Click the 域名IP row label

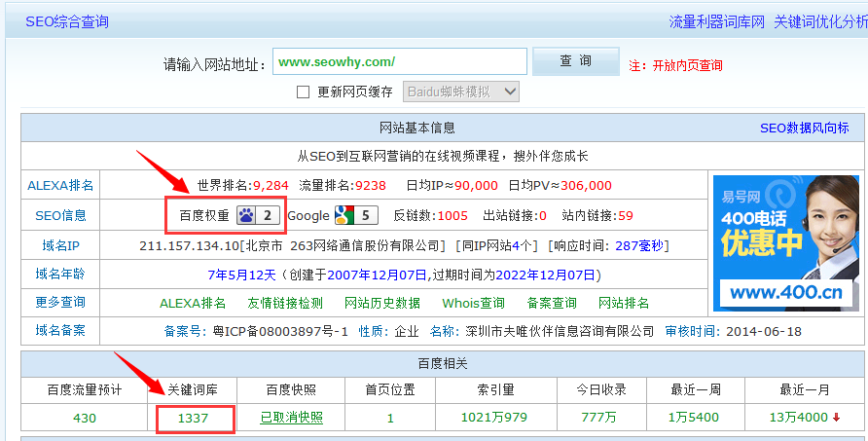pyautogui.click(x=60, y=245)
